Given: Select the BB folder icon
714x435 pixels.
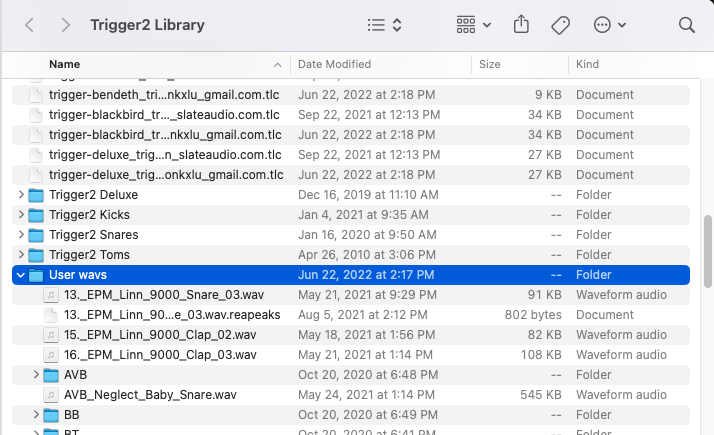Looking at the screenshot, I should click(51, 416).
